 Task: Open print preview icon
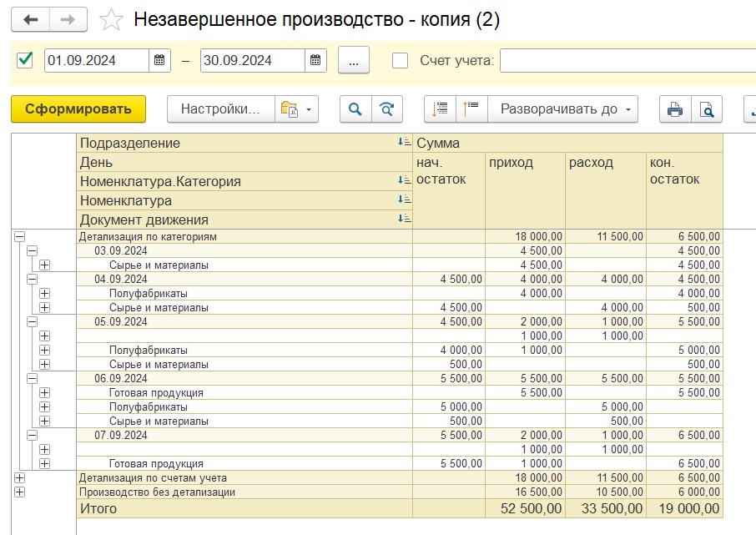click(x=706, y=109)
